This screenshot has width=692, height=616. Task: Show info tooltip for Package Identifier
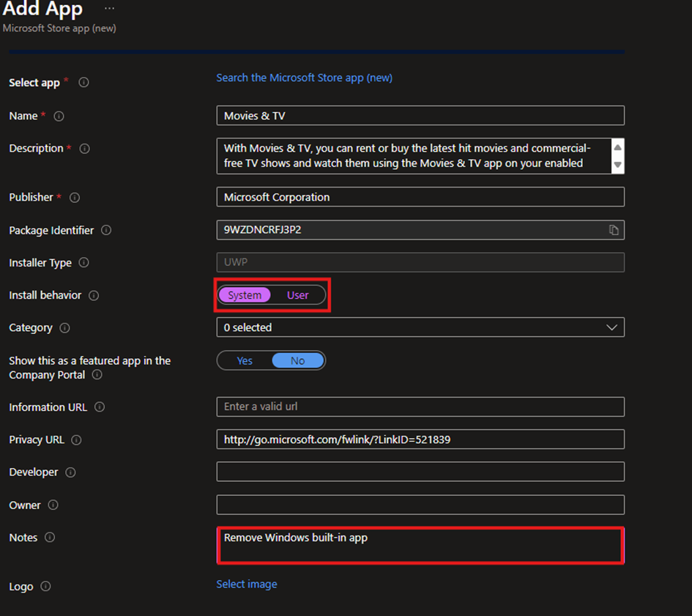(x=106, y=230)
